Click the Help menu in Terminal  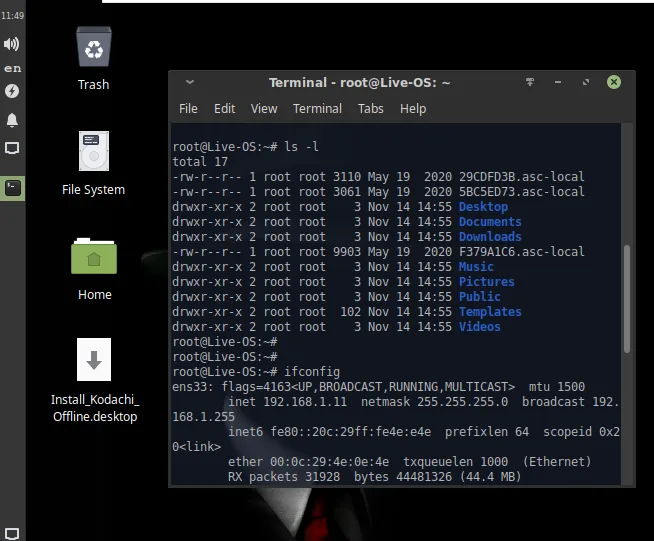tap(413, 108)
